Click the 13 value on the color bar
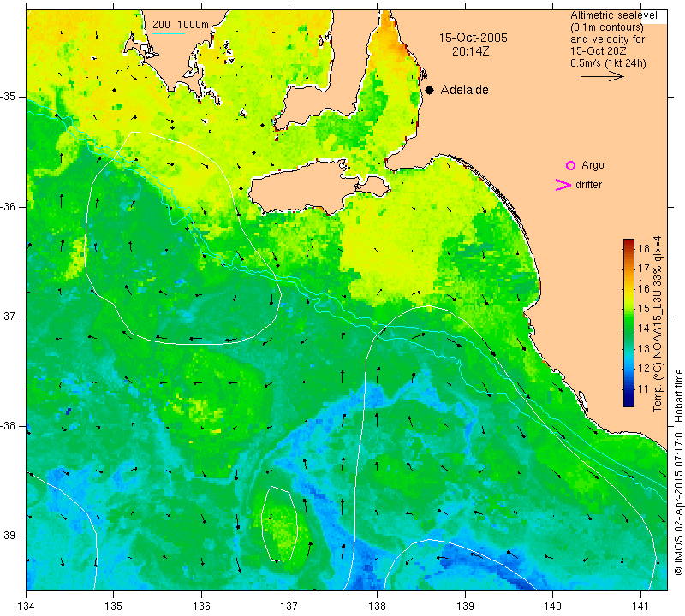 [644, 349]
